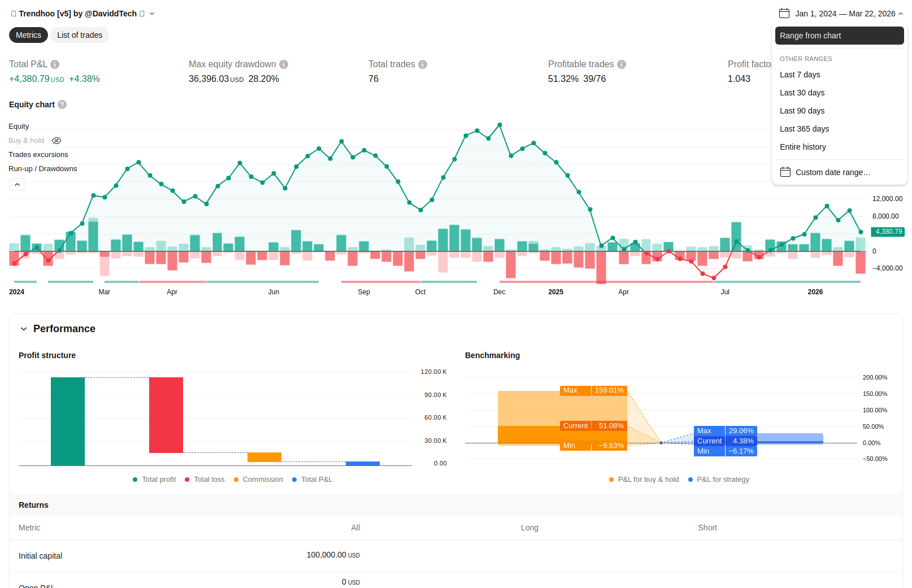
Task: Click the Profitable trades info icon
Action: tap(622, 64)
